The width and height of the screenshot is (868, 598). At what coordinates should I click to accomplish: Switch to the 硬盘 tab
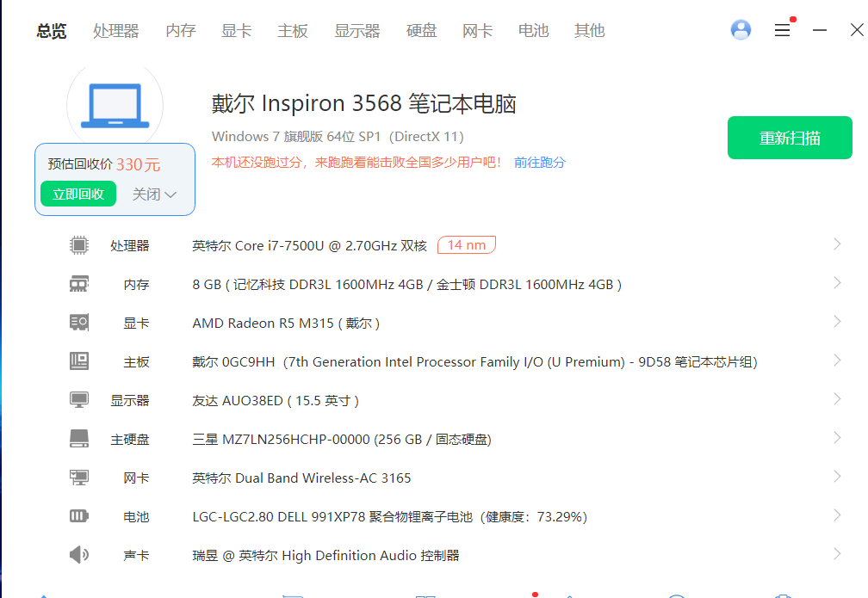tap(422, 31)
